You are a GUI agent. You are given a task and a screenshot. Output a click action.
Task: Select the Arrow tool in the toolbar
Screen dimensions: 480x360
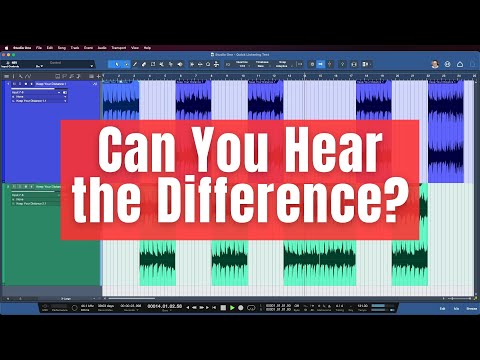[x=117, y=64]
